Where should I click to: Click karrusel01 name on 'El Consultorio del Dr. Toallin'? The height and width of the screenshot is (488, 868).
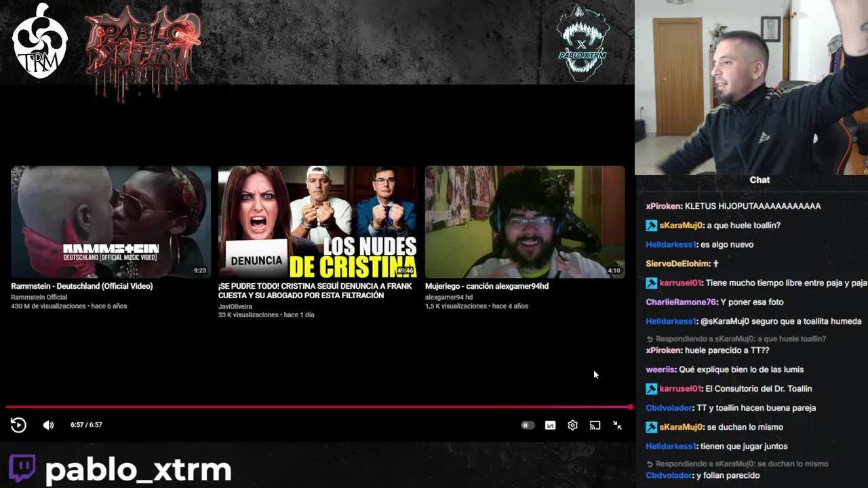coord(681,388)
